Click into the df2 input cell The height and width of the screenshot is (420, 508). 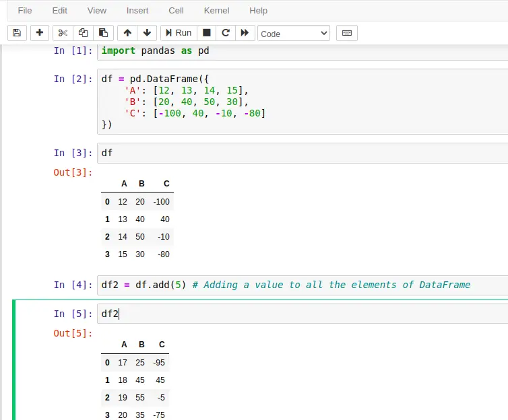coord(303,314)
